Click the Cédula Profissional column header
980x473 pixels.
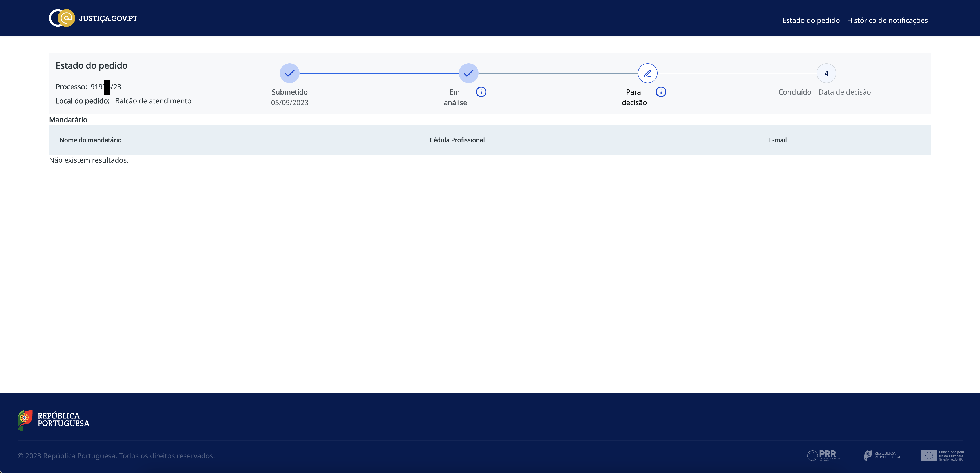coord(457,140)
